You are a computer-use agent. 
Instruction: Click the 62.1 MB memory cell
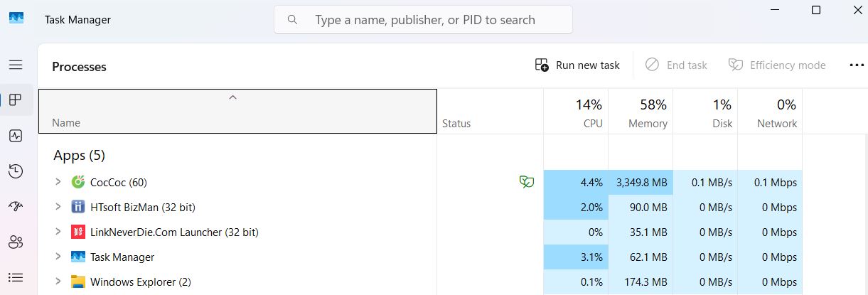tap(641, 257)
